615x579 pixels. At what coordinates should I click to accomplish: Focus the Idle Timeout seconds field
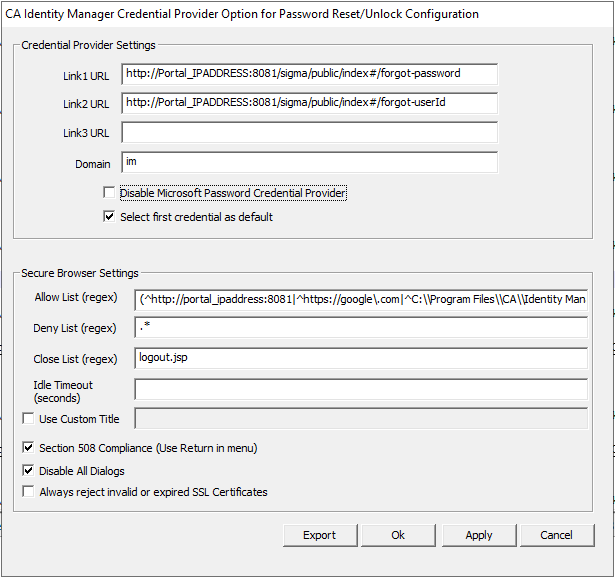360,390
